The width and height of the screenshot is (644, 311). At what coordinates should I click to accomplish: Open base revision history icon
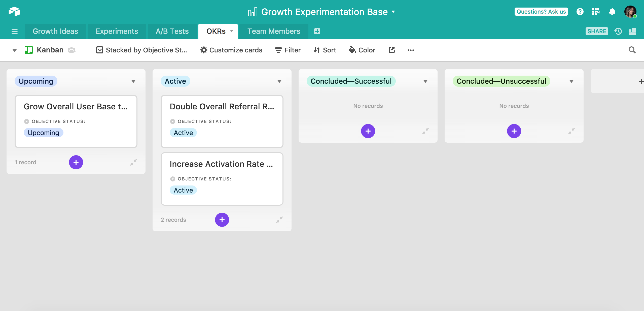(618, 31)
